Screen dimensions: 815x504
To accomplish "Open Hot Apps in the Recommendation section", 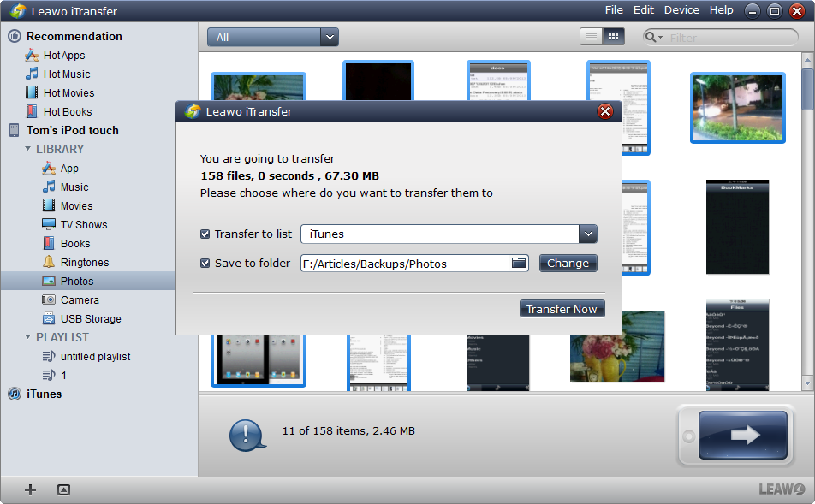I will 63,55.
